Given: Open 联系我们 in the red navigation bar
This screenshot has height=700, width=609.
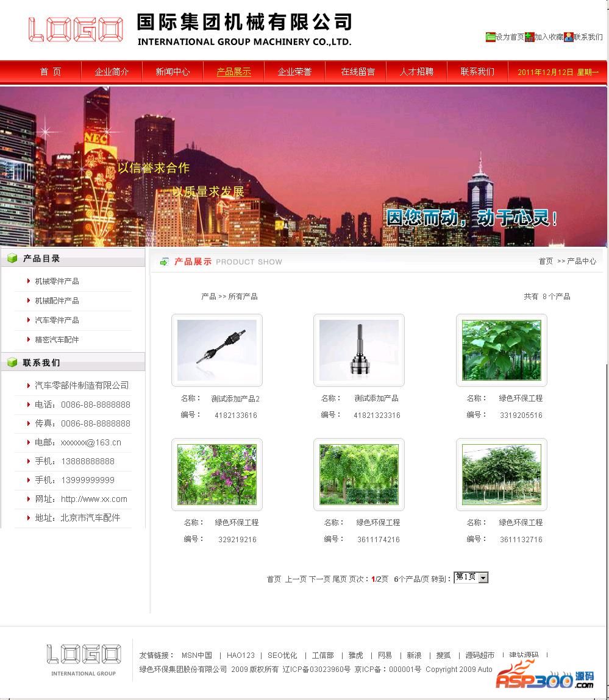Looking at the screenshot, I should [477, 71].
